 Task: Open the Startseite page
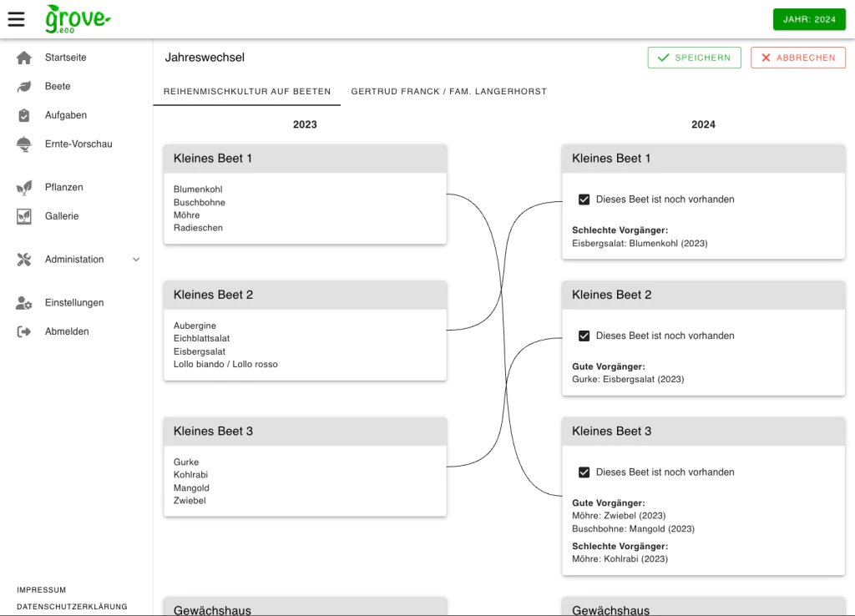(x=65, y=58)
